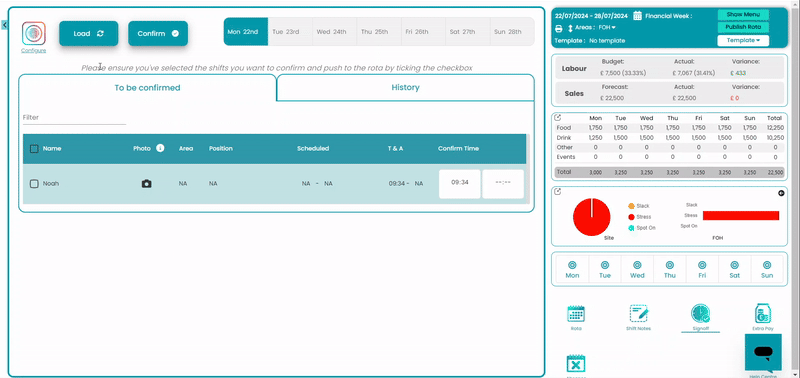Open the fingerprint Configure icon
This screenshot has height=378, width=800.
click(34, 33)
